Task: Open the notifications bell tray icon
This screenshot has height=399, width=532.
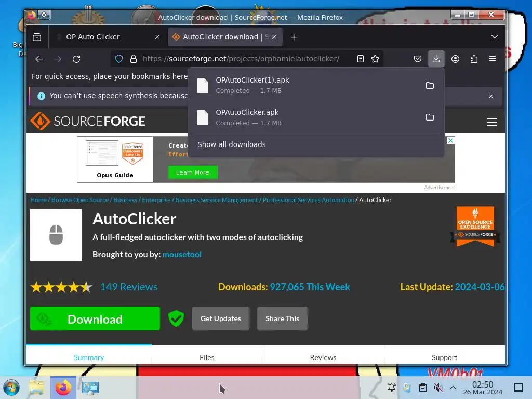Action: tap(392, 387)
